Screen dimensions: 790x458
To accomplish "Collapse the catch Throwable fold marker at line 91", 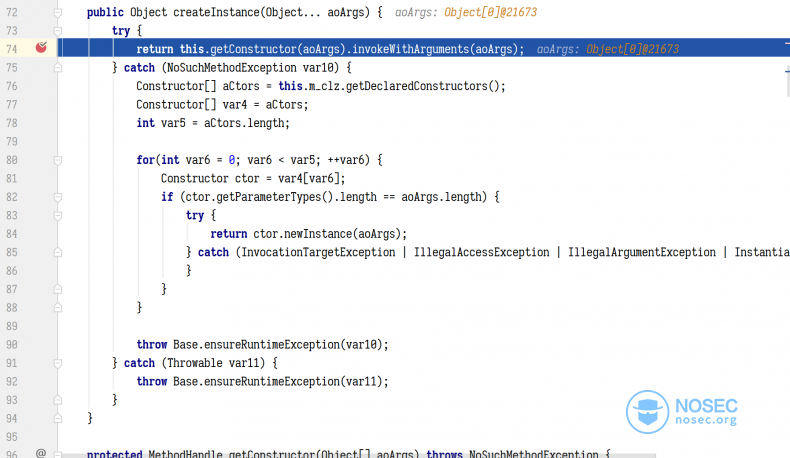I will coord(58,363).
